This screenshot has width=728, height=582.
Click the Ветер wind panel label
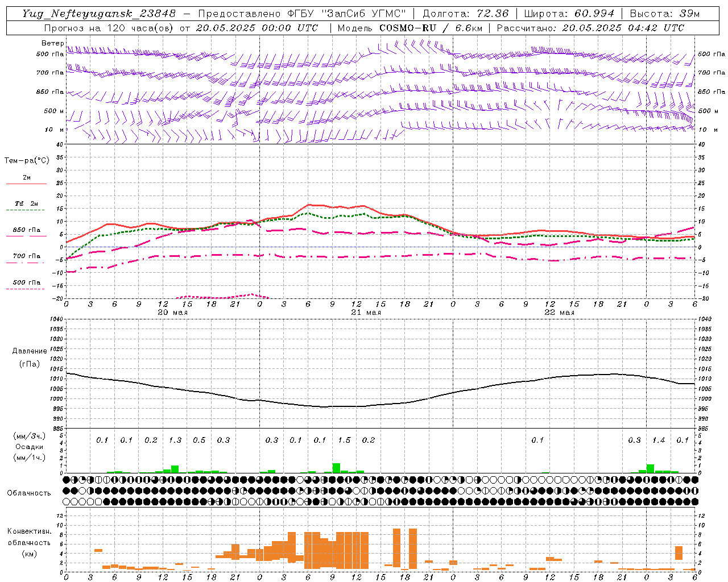click(52, 43)
